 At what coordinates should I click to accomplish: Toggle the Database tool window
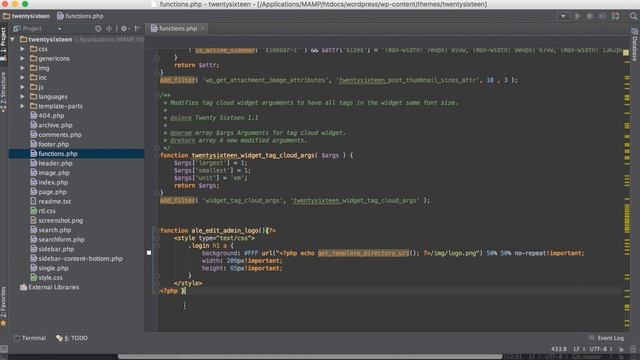635,44
